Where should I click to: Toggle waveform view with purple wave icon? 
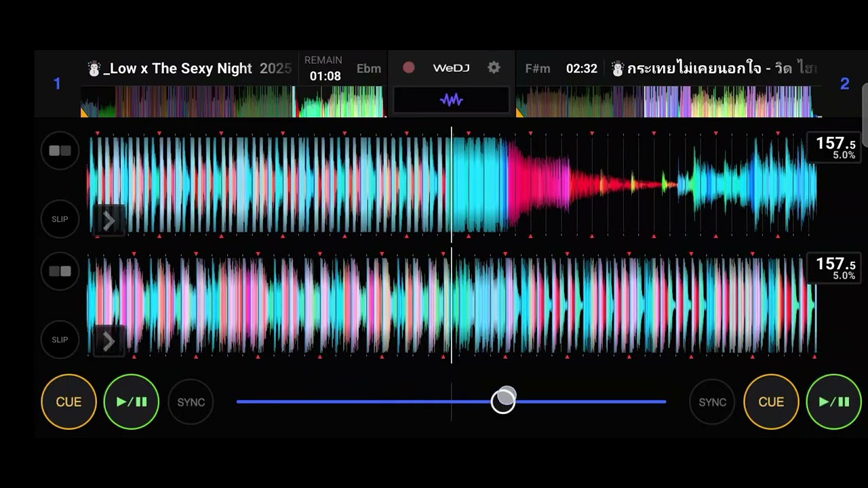point(451,100)
